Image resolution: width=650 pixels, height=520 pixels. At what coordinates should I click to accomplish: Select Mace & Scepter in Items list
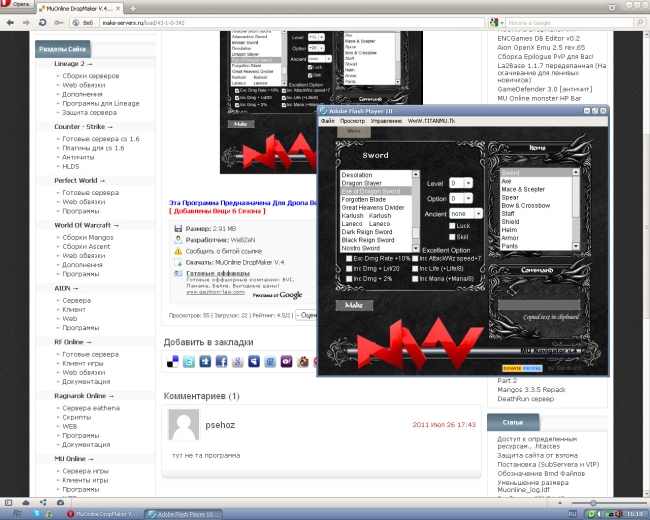click(x=536, y=189)
